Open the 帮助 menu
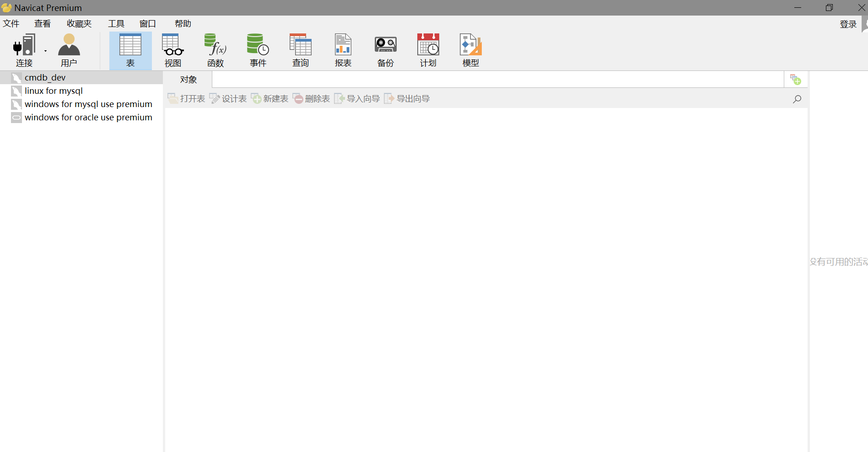Image resolution: width=868 pixels, height=452 pixels. [x=183, y=24]
